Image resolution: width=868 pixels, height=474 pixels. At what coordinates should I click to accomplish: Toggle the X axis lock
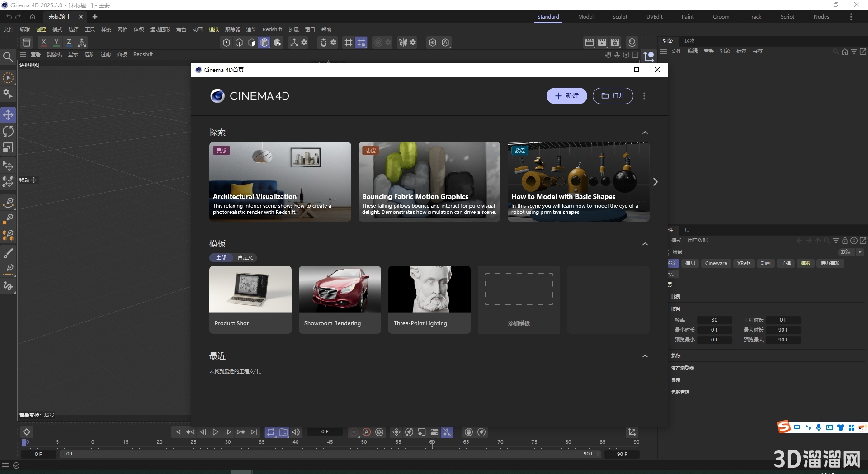[43, 43]
